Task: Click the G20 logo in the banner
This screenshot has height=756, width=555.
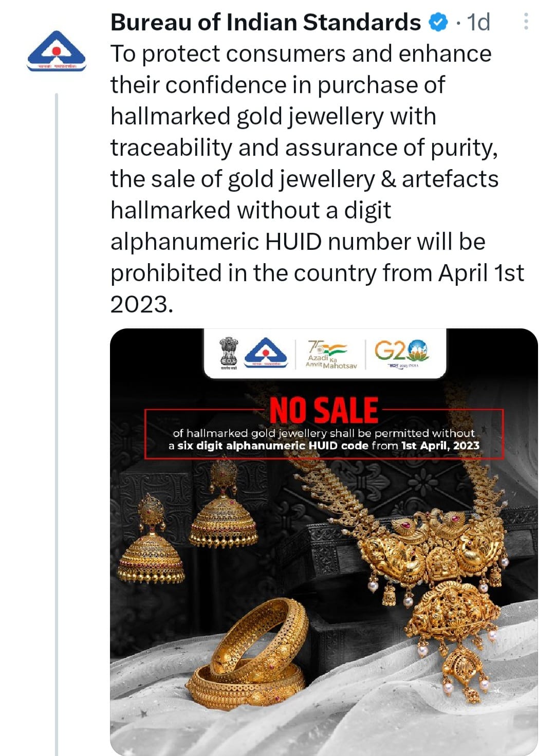Action: 401,353
